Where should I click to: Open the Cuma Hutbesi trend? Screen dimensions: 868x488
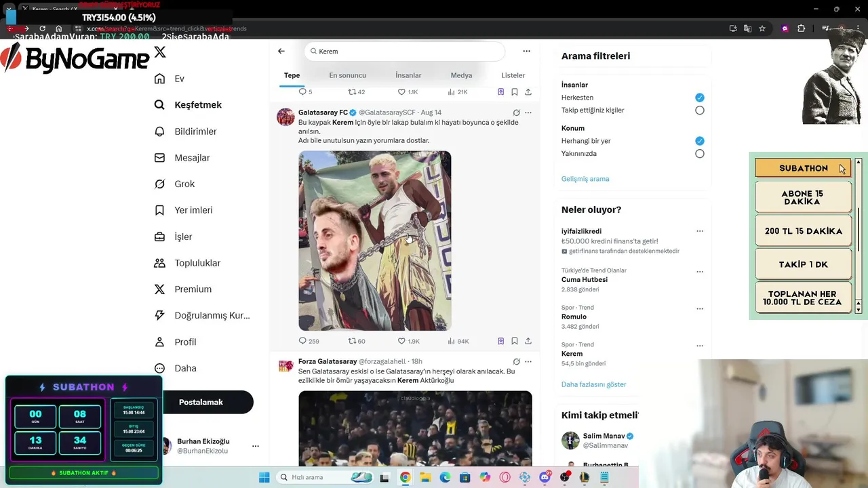[x=585, y=280]
